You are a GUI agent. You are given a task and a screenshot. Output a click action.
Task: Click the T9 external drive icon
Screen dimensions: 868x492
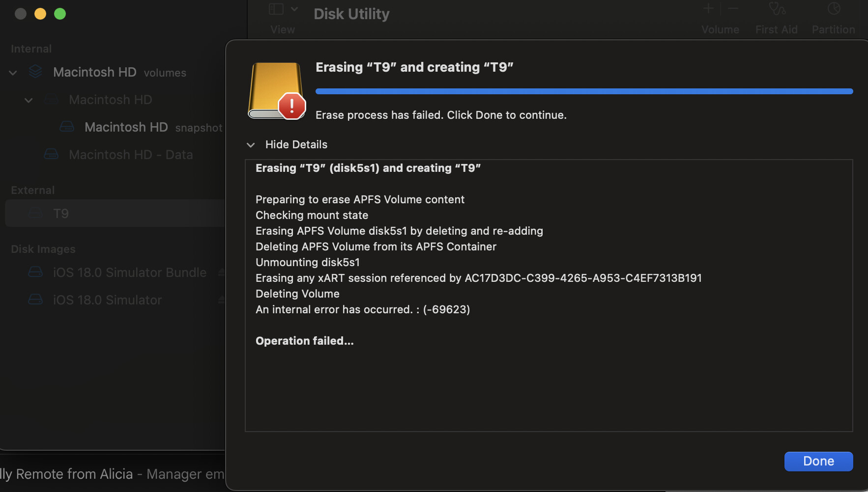click(x=35, y=213)
